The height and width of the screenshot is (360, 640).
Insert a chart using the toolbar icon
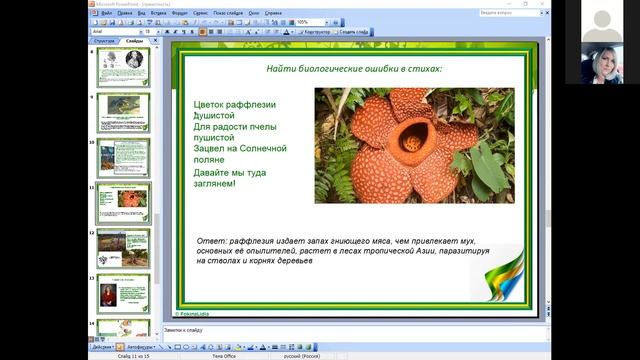pos(231,22)
